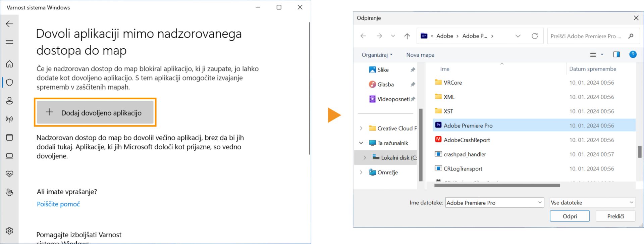
Task: Open Settings gear in Windows Security
Action: 10,231
